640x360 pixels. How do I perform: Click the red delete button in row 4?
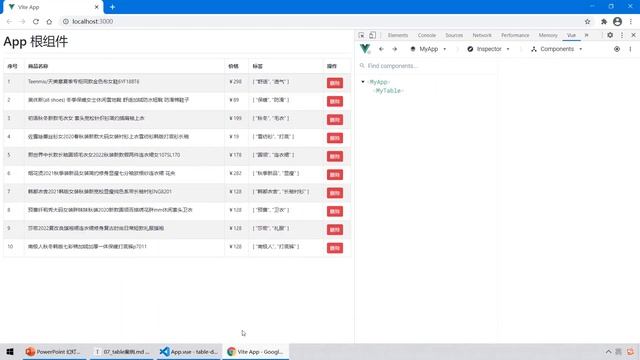pos(335,138)
